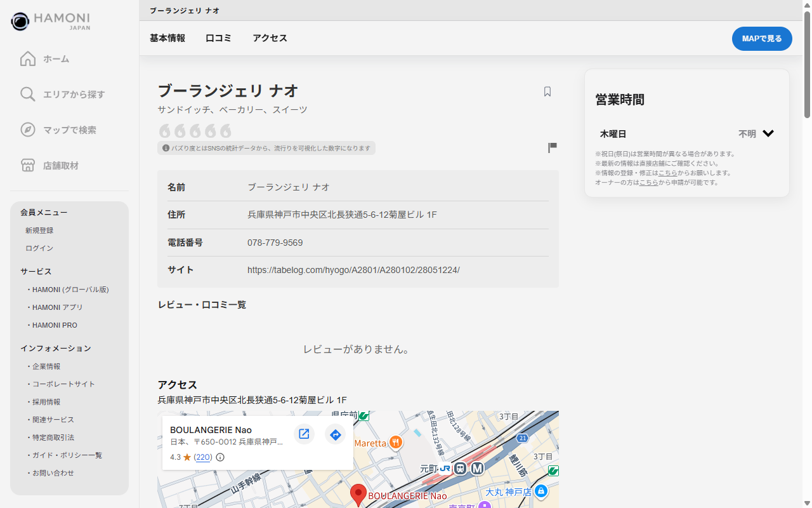Open the map's external link icon
This screenshot has height=508, width=812.
(x=304, y=434)
